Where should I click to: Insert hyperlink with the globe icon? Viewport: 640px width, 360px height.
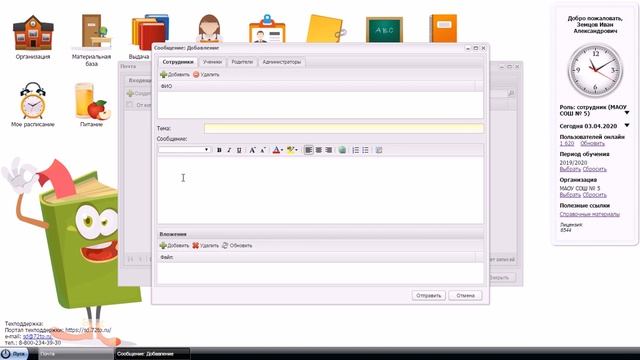click(x=342, y=150)
